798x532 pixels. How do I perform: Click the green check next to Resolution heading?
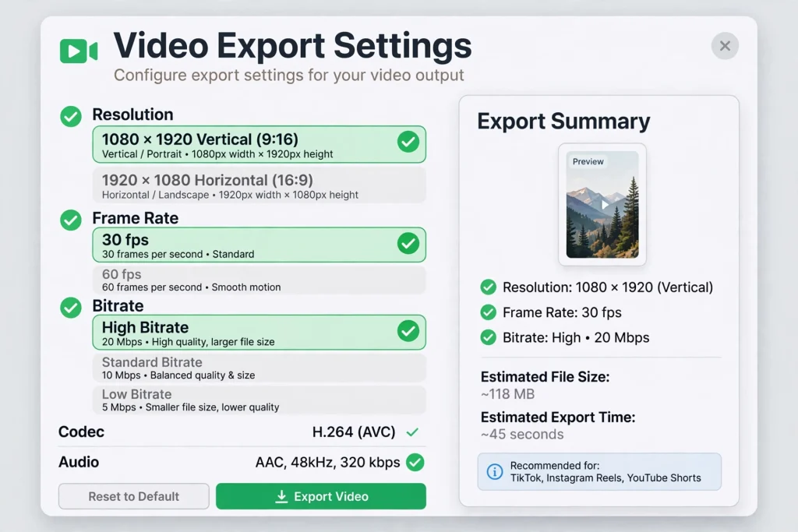coord(71,117)
